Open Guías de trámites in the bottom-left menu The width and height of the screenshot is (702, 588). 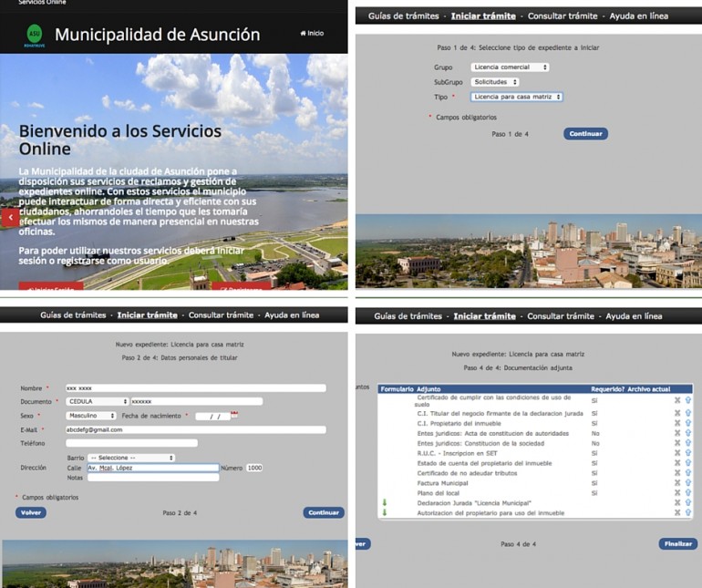coord(75,315)
